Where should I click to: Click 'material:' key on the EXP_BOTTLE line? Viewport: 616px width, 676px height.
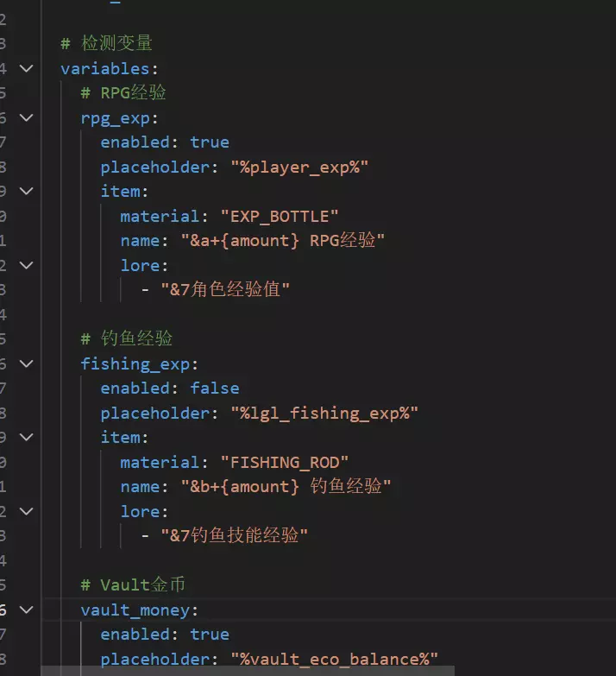coord(164,217)
